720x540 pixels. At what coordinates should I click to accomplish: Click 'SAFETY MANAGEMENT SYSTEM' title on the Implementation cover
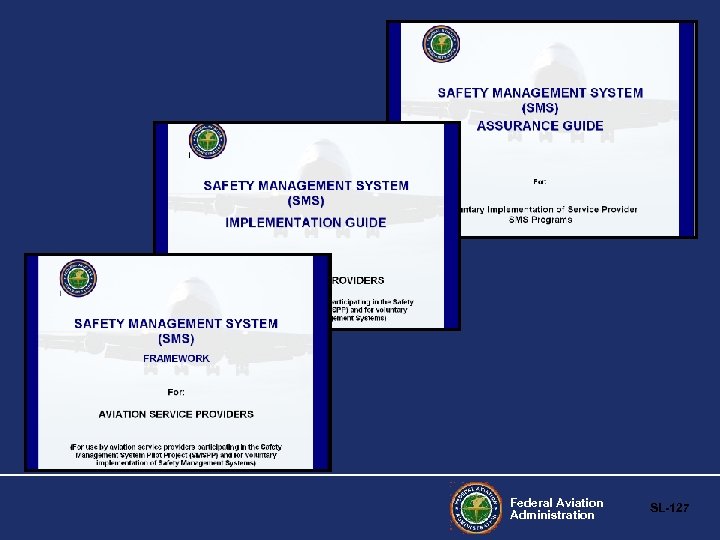click(x=306, y=186)
